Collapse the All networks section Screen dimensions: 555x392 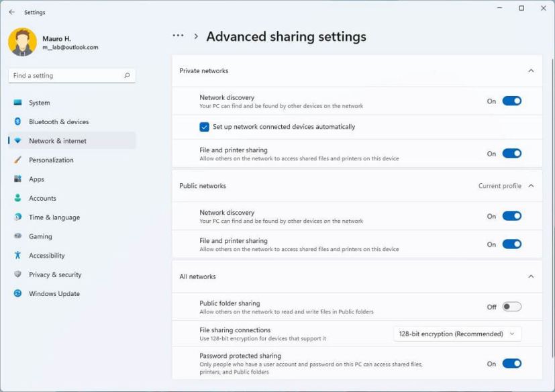pos(532,276)
